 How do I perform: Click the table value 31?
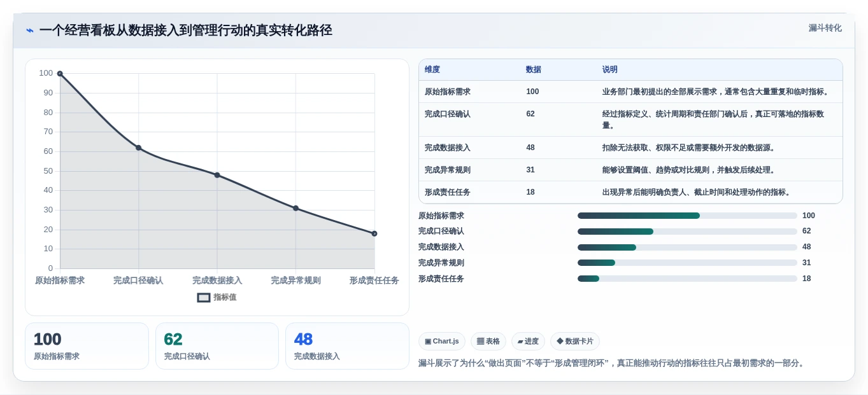[530, 170]
